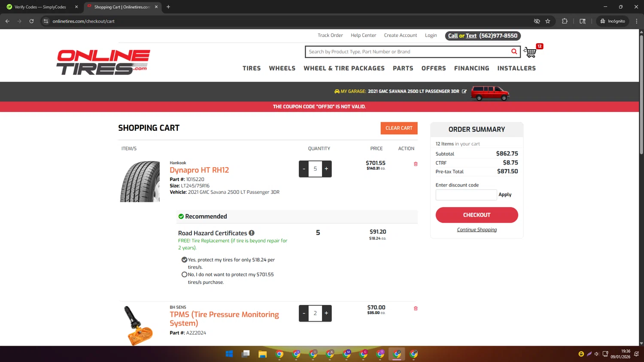Open Chrome three-dot menu
644x362 pixels.
click(x=637, y=21)
